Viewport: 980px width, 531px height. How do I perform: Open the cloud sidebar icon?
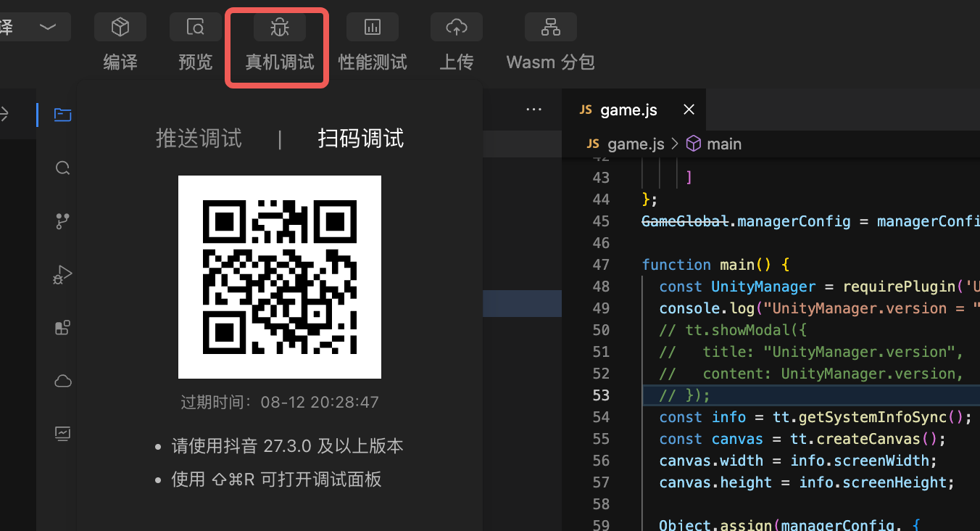[63, 381]
